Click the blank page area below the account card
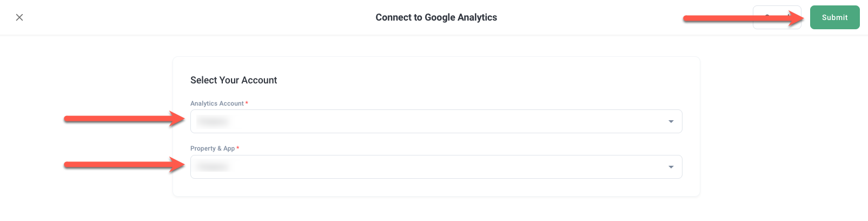The image size is (868, 221). coord(436,210)
